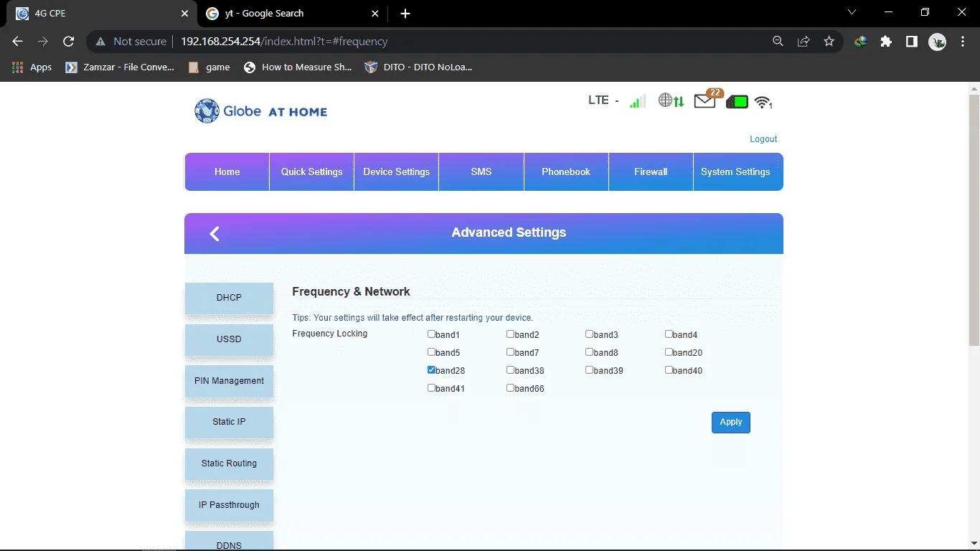The width and height of the screenshot is (980, 551).
Task: Enable the band40 checkbox
Action: (669, 369)
